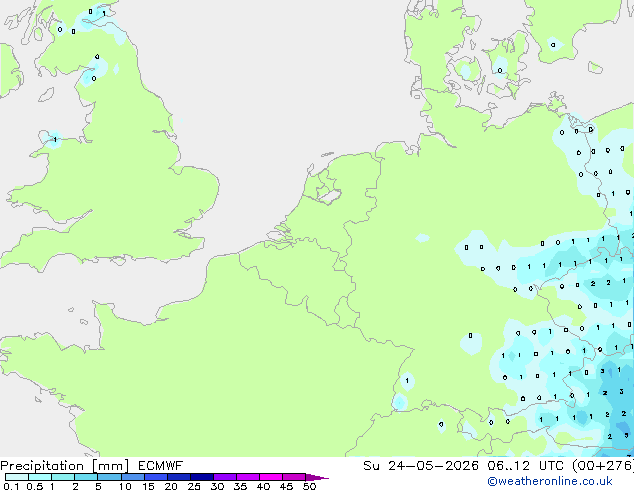Select the 5–10 mm blue legend swatch

109,477
